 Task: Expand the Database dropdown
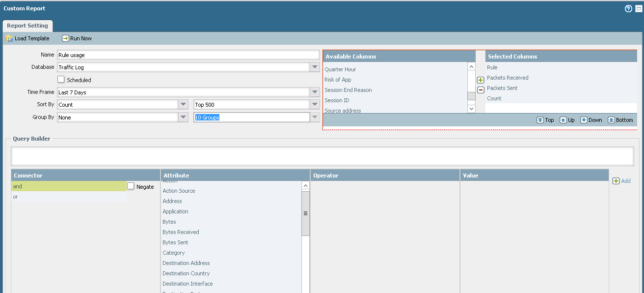315,67
